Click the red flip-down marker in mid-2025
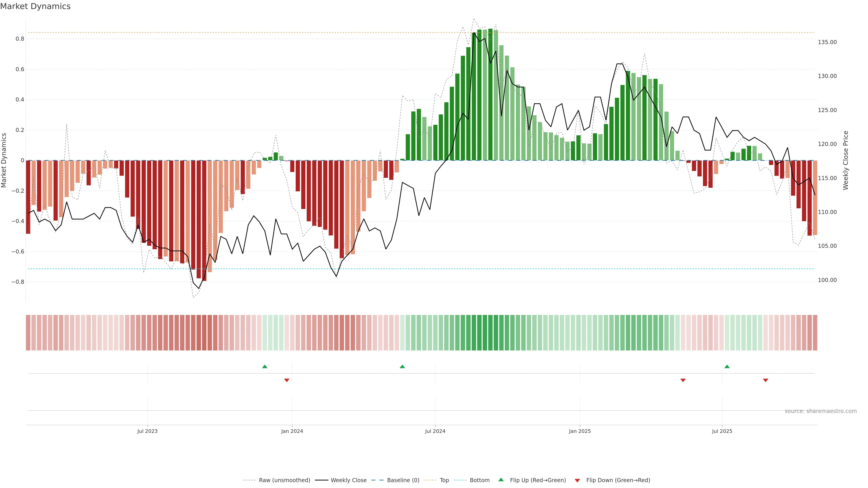 point(683,380)
